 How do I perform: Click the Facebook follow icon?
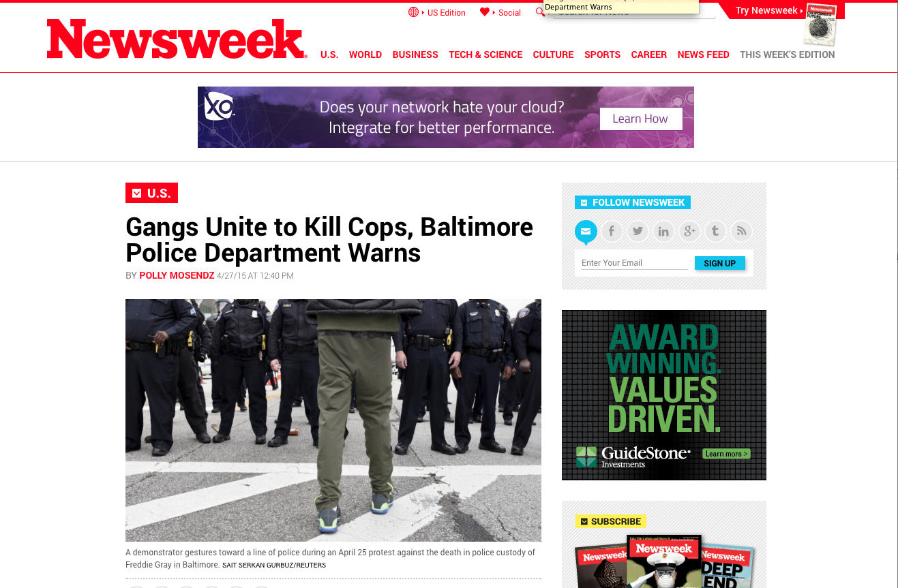pyautogui.click(x=612, y=232)
